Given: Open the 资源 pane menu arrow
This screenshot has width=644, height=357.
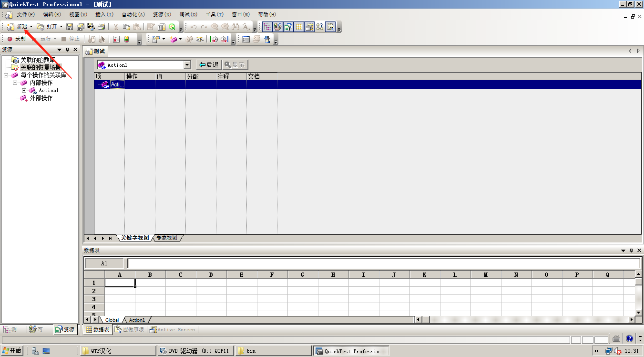Looking at the screenshot, I should point(60,50).
